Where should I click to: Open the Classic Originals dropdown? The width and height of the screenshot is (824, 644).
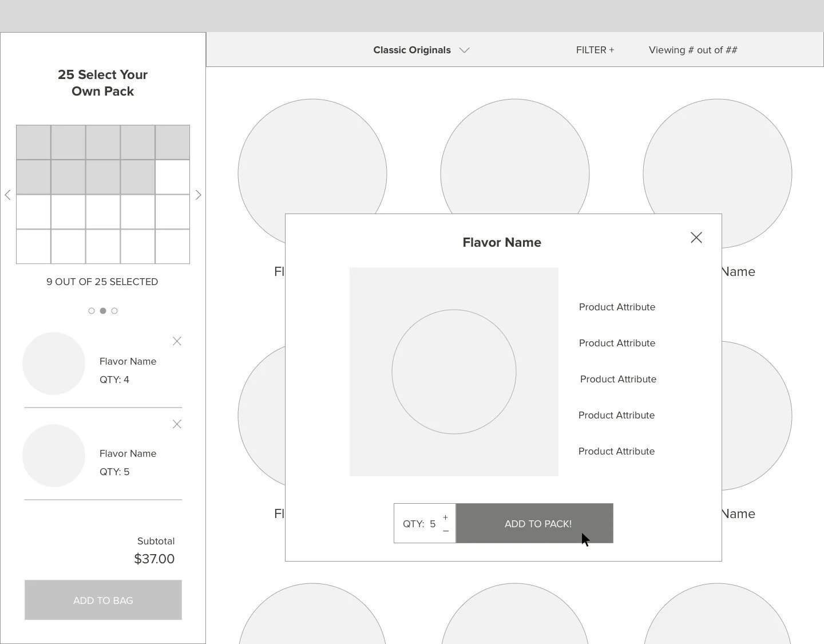421,50
